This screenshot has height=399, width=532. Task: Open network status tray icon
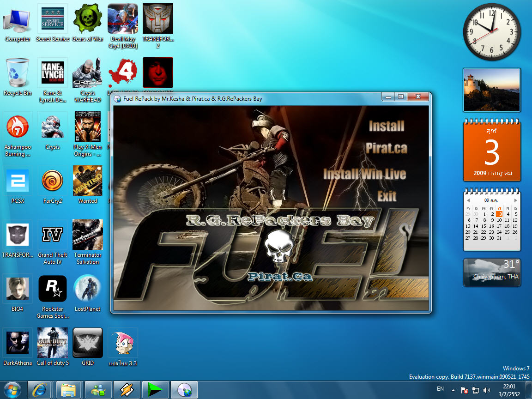475,390
